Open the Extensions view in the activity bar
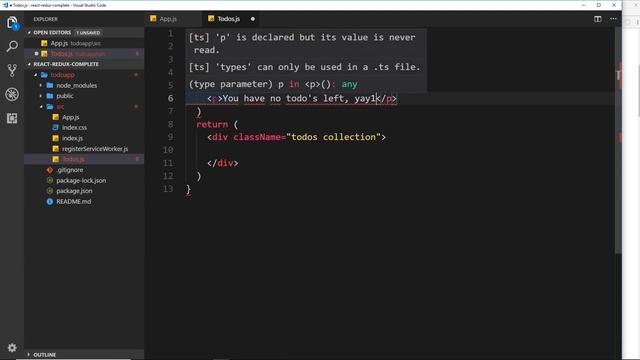The height and width of the screenshot is (360, 640). click(x=12, y=118)
